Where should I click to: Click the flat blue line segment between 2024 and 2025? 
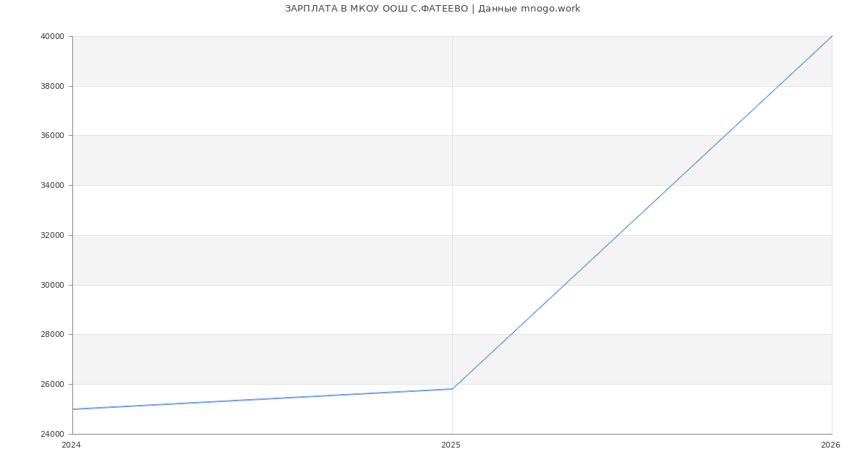[x=263, y=399]
